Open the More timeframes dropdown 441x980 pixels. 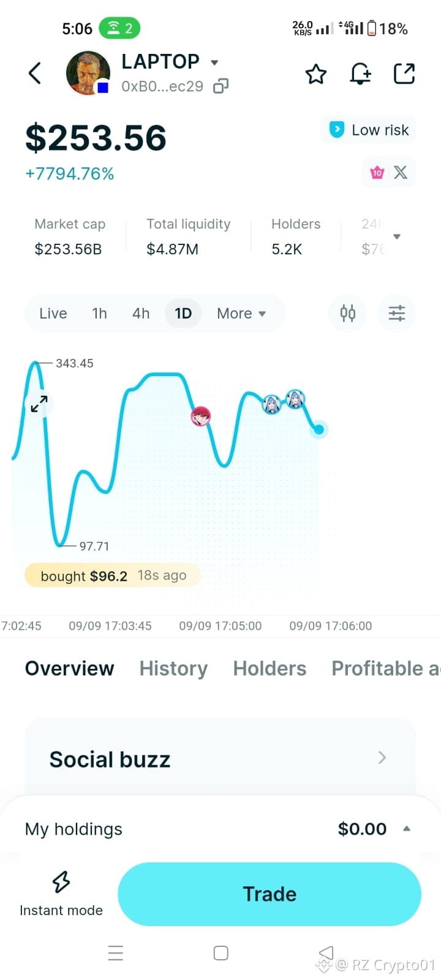point(241,314)
